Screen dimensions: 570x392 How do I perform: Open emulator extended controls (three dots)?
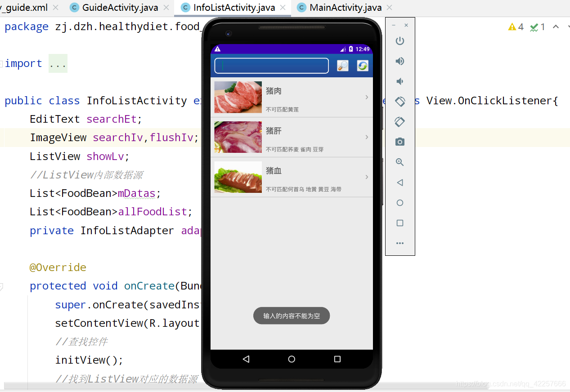coord(399,243)
